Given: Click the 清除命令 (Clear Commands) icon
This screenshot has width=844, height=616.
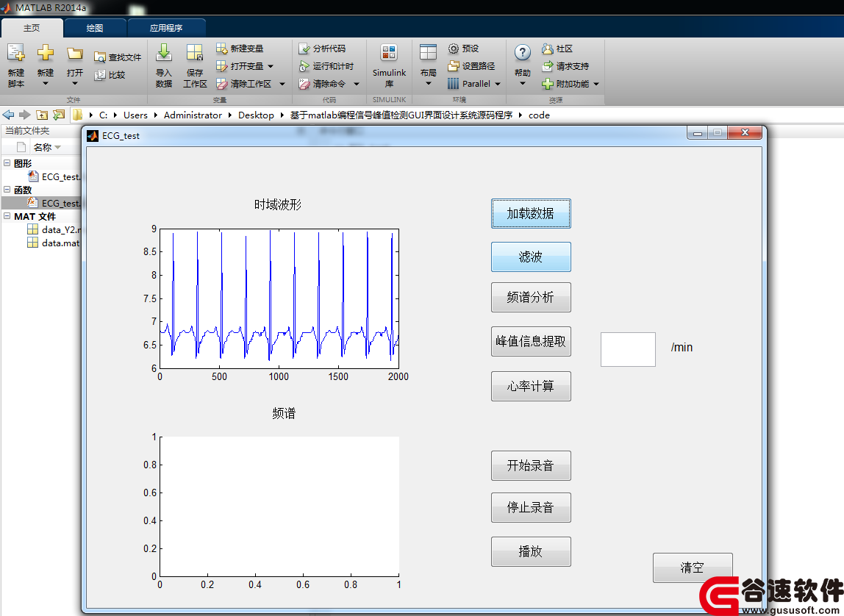Looking at the screenshot, I should (304, 84).
